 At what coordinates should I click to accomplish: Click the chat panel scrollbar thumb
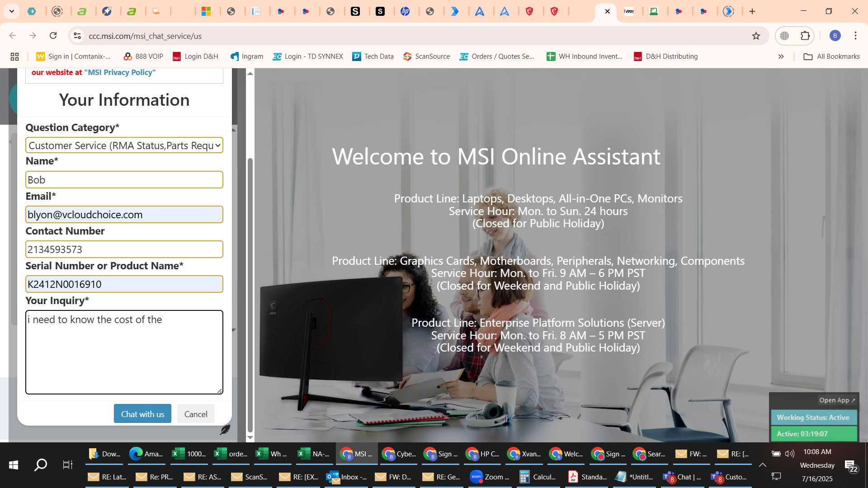(x=250, y=296)
